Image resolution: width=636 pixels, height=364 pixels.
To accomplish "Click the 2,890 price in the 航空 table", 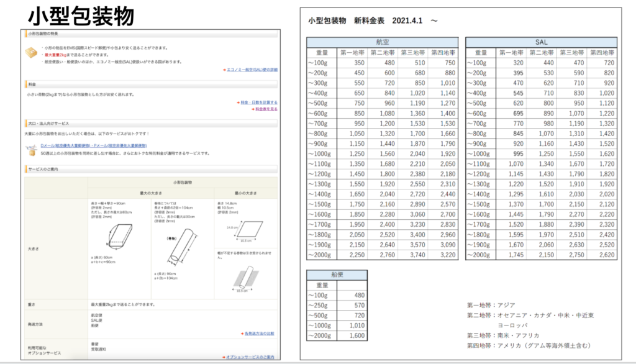I will [417, 204].
